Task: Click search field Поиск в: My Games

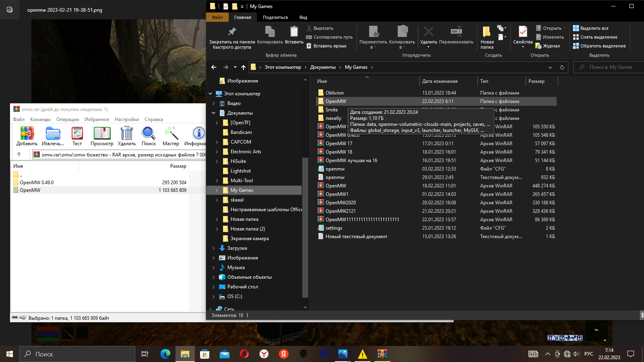Action: [x=608, y=67]
